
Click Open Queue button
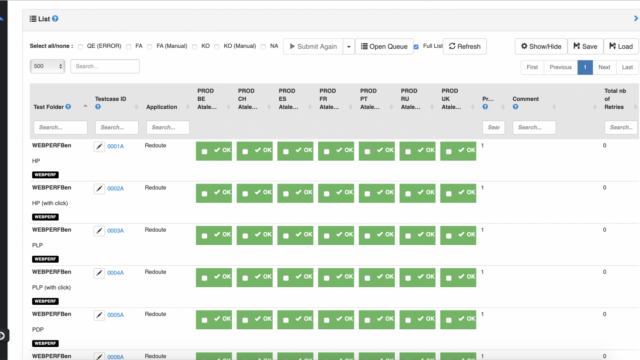[x=384, y=47]
